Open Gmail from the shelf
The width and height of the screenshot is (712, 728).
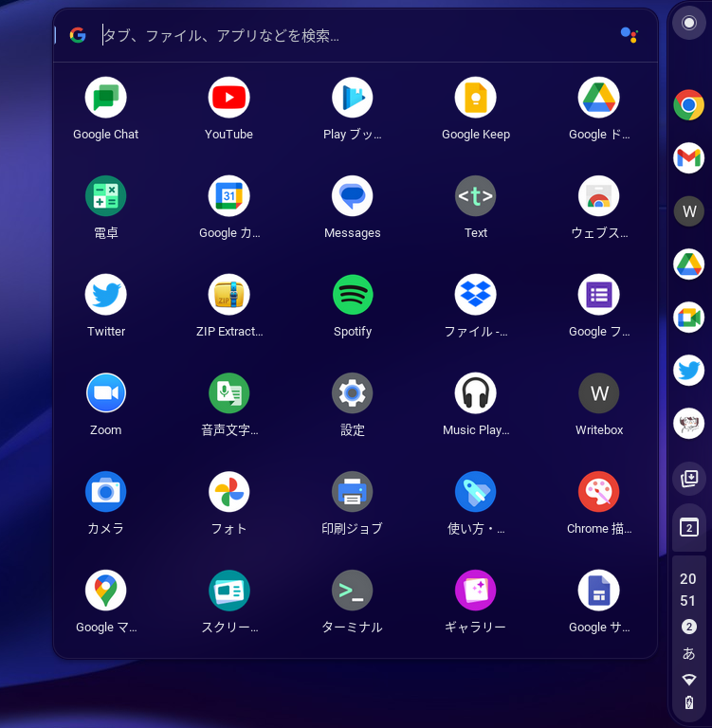coord(689,158)
